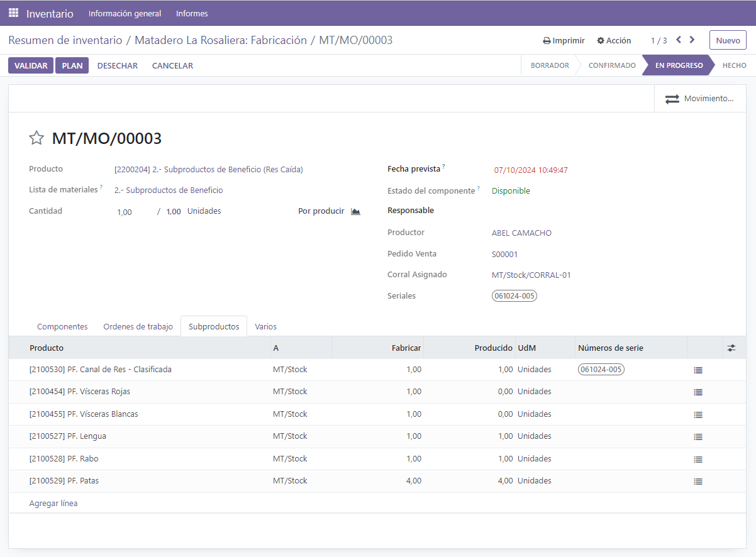Image resolution: width=756 pixels, height=557 pixels.
Task: Open the Movimientos stat button
Action: pyautogui.click(x=699, y=99)
